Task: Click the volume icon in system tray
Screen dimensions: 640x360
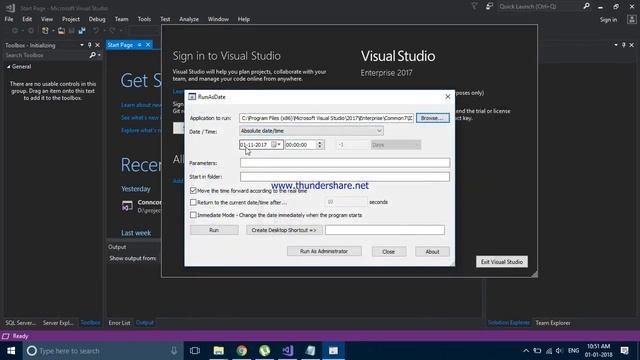Action: (559, 351)
